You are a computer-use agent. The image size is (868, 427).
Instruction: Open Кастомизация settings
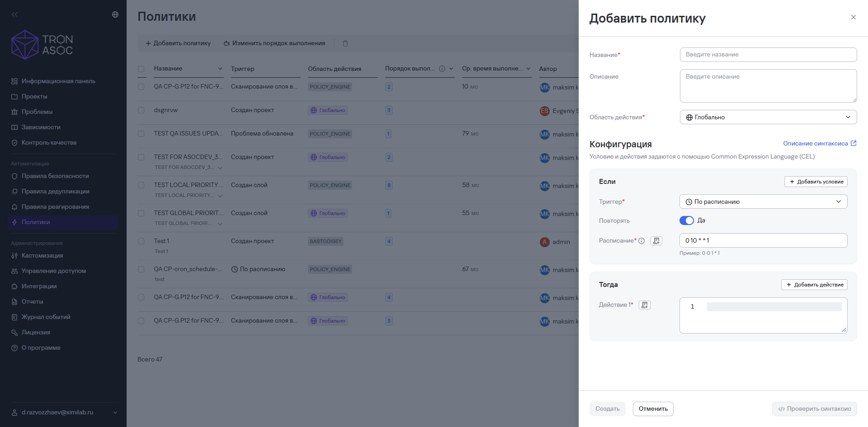[x=42, y=255]
